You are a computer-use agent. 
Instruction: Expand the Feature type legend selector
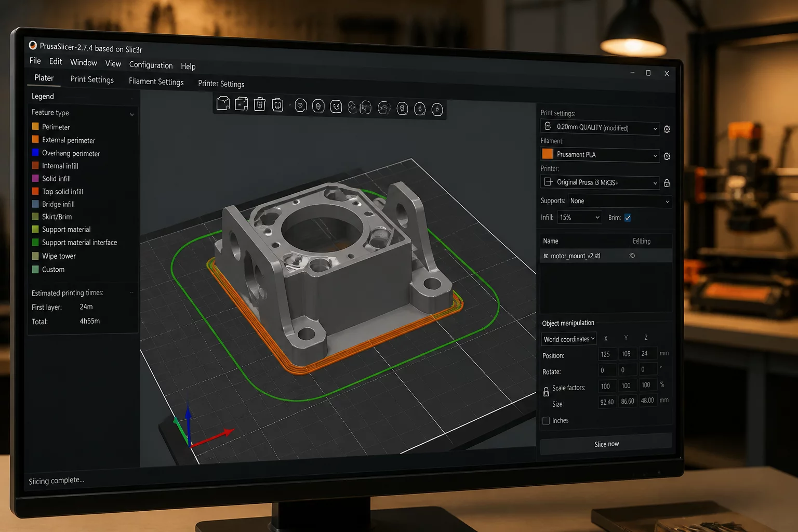(83, 113)
